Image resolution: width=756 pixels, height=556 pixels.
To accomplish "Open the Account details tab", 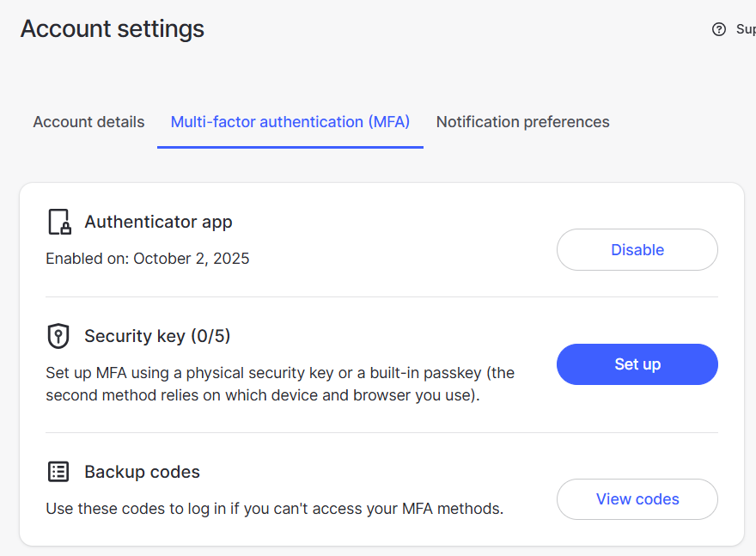I will click(88, 122).
